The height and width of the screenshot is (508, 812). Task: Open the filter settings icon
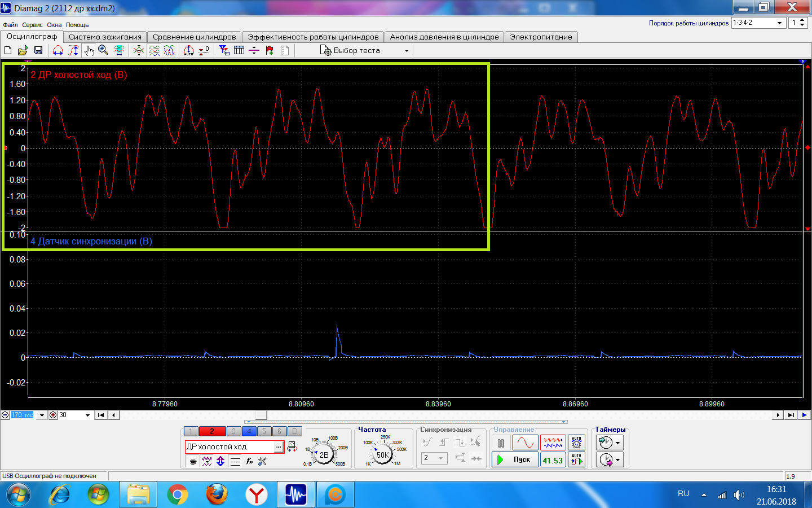(224, 51)
